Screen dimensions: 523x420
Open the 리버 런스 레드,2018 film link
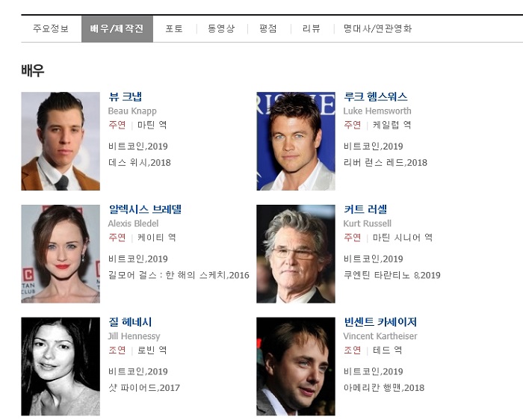[386, 162]
